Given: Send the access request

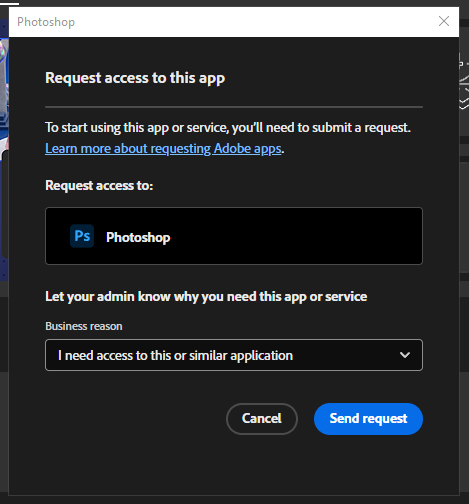Looking at the screenshot, I should tap(368, 419).
